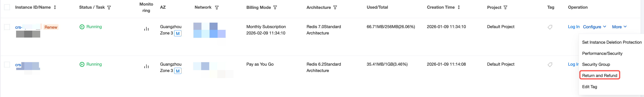Viewport: 644px width, 97px height.
Task: Select the Pay as You Go instance checkbox
Action: [x=7, y=65]
